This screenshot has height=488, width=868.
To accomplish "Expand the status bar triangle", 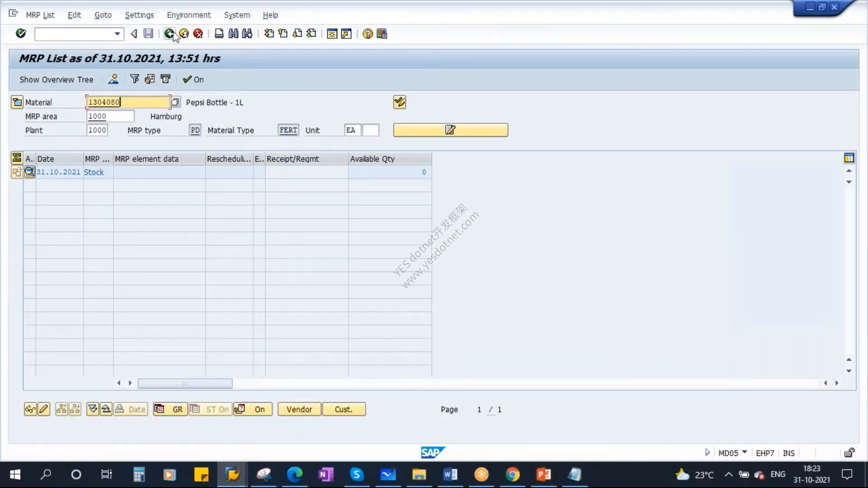I will (708, 452).
